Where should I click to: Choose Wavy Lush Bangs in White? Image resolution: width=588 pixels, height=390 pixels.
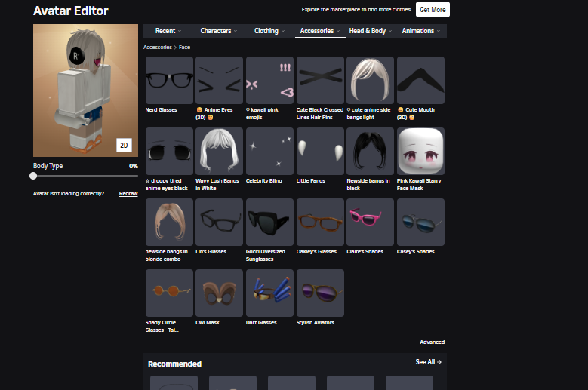click(220, 151)
